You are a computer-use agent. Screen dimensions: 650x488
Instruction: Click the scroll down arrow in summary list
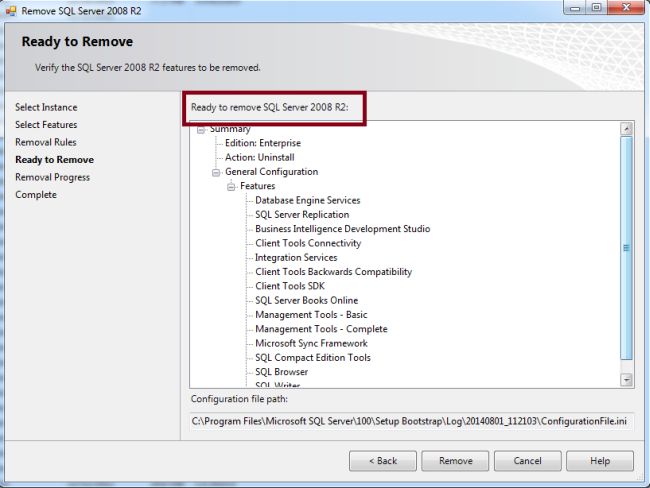[626, 379]
